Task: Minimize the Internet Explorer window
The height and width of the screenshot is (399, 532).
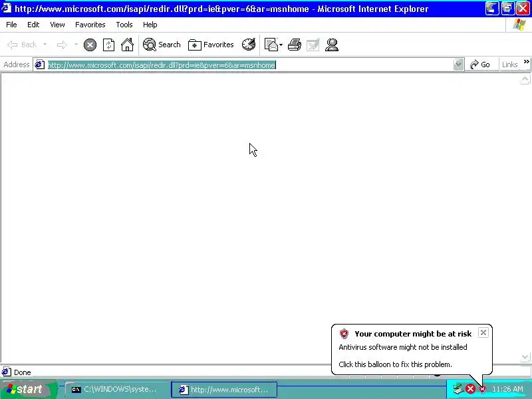Action: [x=492, y=9]
